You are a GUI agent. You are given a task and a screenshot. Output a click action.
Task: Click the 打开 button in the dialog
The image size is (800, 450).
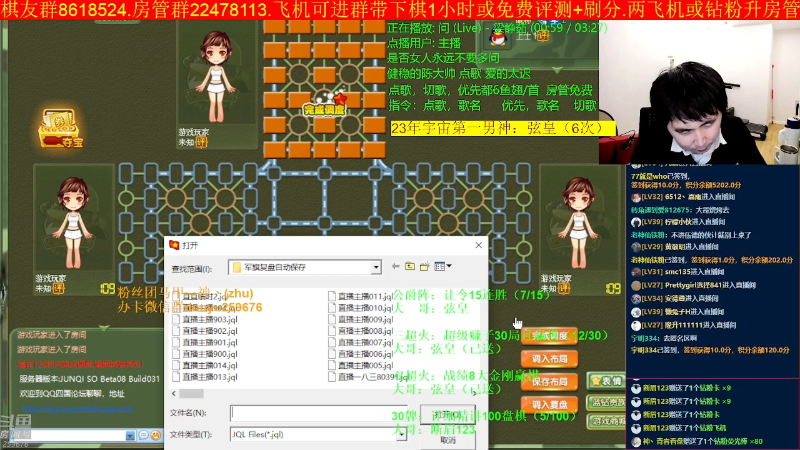(x=447, y=414)
